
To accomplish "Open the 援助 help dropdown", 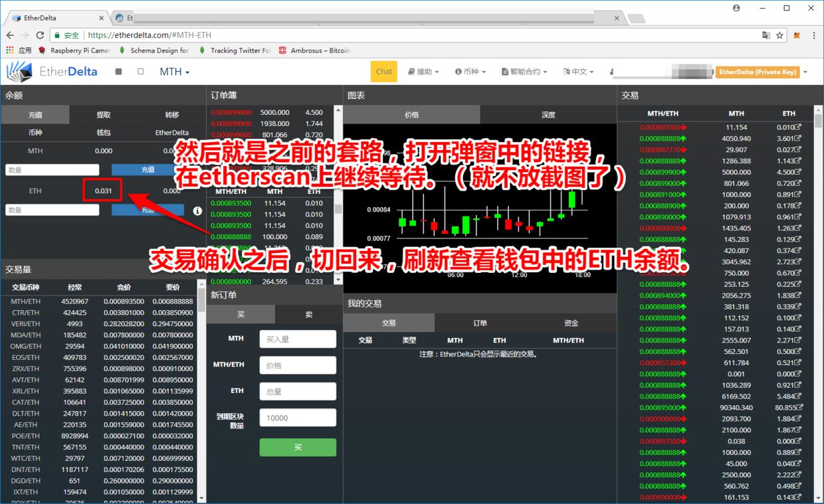I will (x=423, y=72).
